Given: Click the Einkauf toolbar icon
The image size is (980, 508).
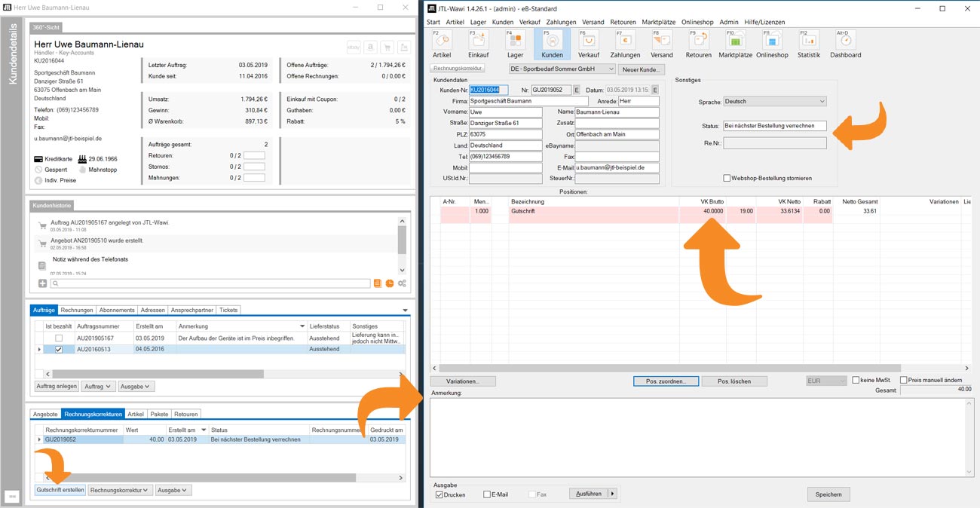Looking at the screenshot, I should [478, 44].
